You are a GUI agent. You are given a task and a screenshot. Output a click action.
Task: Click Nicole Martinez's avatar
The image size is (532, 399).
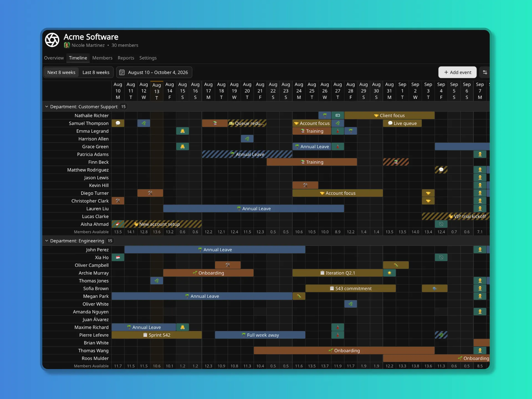click(66, 45)
